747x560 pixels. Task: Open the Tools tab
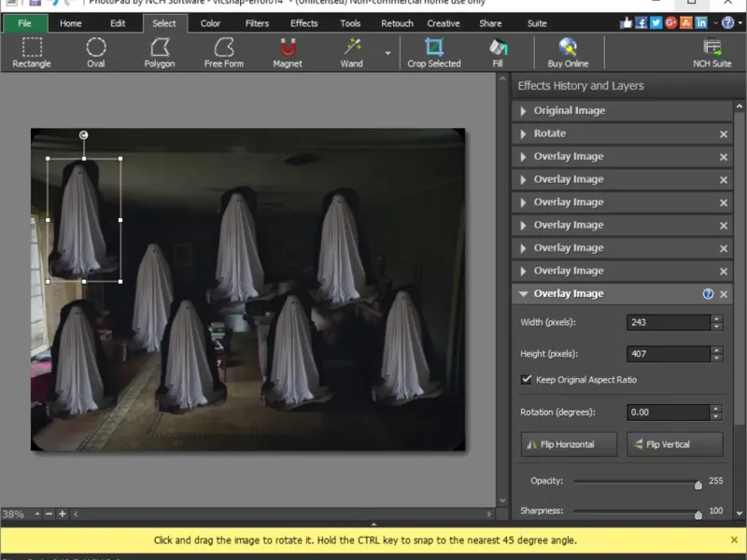click(350, 23)
